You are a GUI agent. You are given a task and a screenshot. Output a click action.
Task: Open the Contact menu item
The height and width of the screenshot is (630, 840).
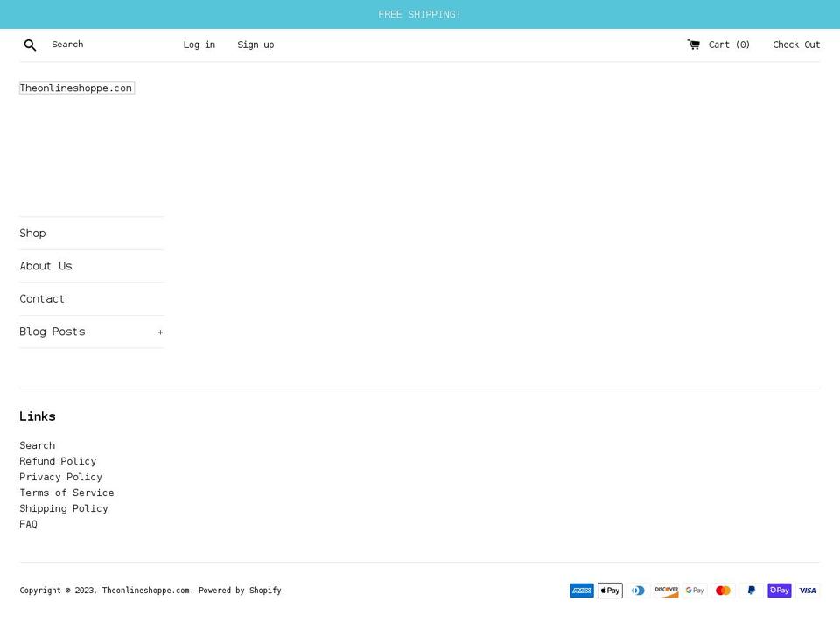pos(42,299)
